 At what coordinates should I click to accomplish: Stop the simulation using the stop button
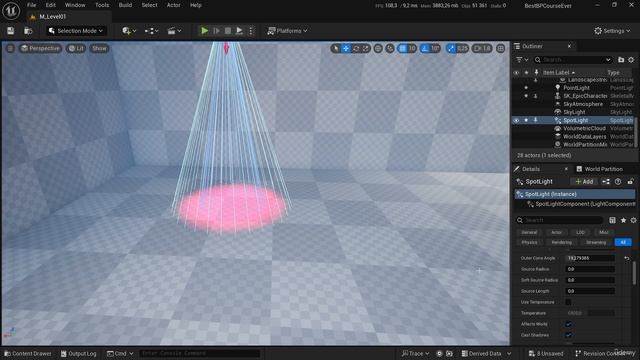pyautogui.click(x=228, y=31)
